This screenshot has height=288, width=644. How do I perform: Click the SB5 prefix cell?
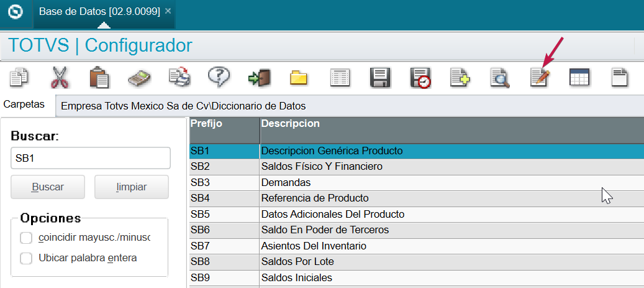point(225,215)
